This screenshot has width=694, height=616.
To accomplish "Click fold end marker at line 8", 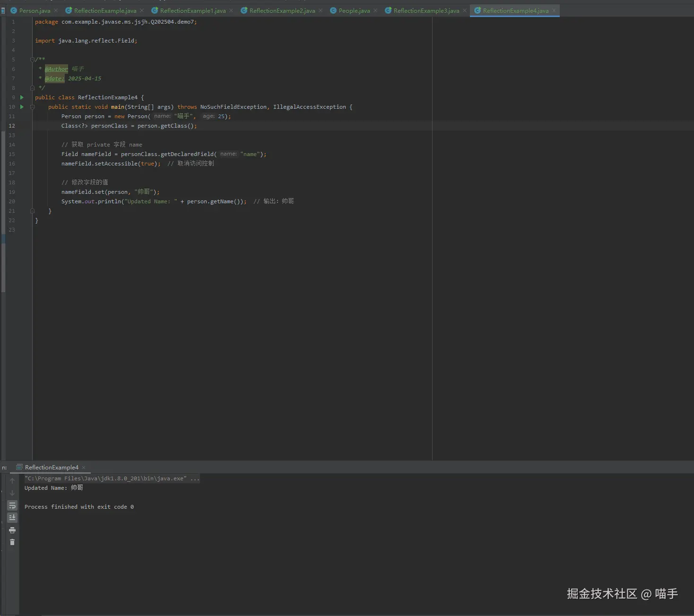I will click(32, 88).
